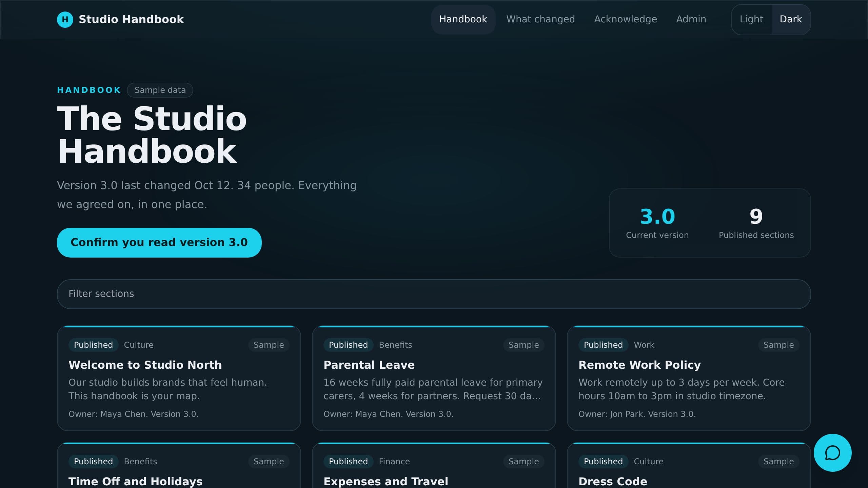This screenshot has width=868, height=488.
Task: Click Published badge on Dress Code card
Action: pyautogui.click(x=603, y=461)
